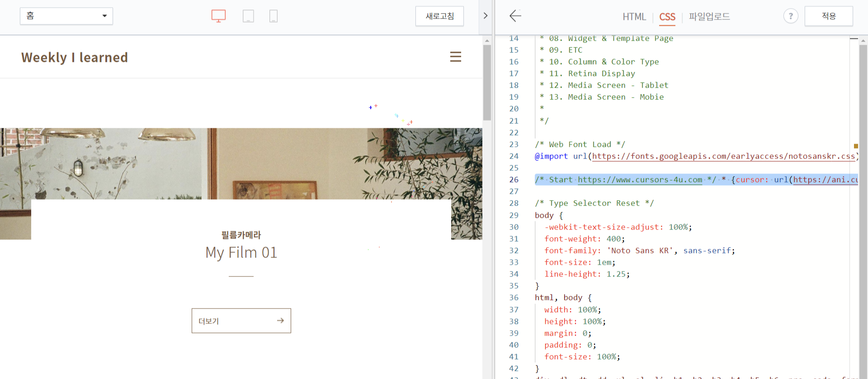Click the 'height: 100%;' line
This screenshot has width=868, height=379.
(575, 322)
